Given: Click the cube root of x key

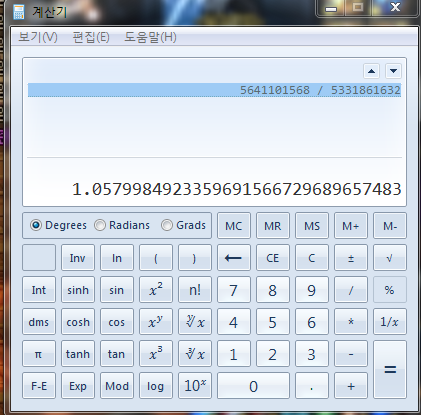Looking at the screenshot, I should coord(195,354).
